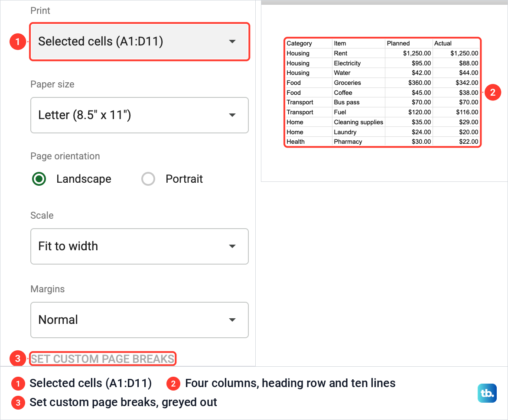
Task: Click the Cleaning supplies cell in preview
Action: [x=358, y=122]
